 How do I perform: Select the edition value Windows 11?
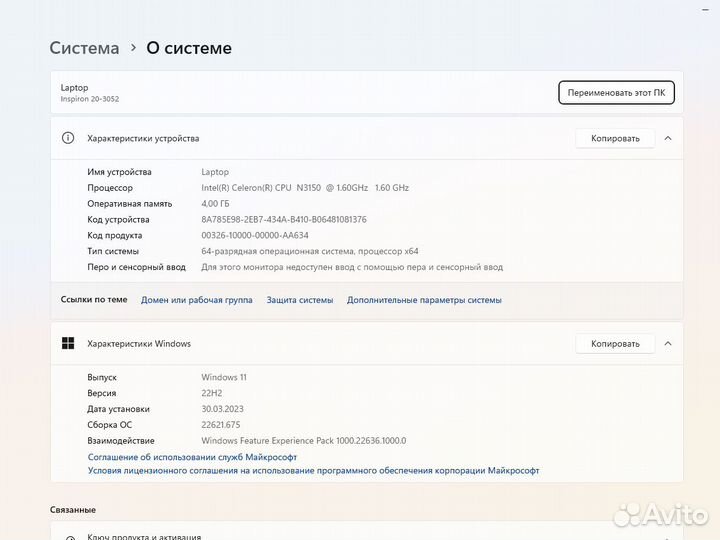224,377
